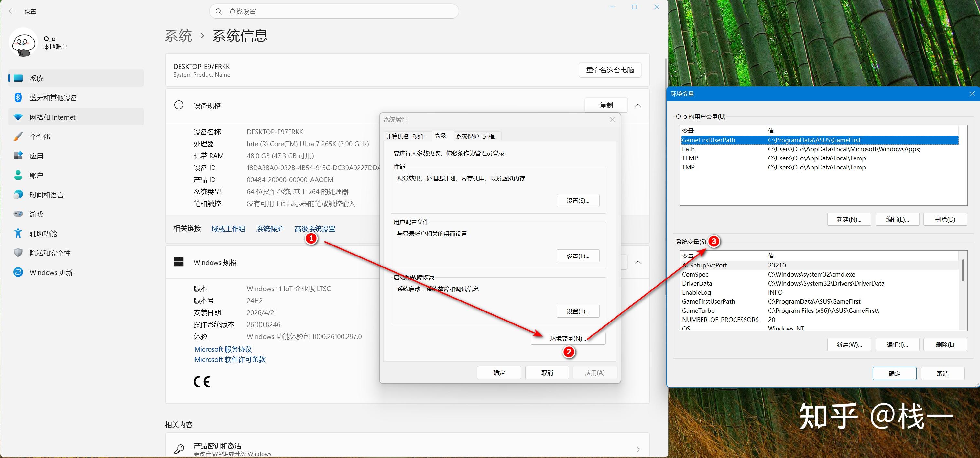This screenshot has height=458, width=980.
Task: Click 设置(S)... under 性能
Action: (x=578, y=201)
